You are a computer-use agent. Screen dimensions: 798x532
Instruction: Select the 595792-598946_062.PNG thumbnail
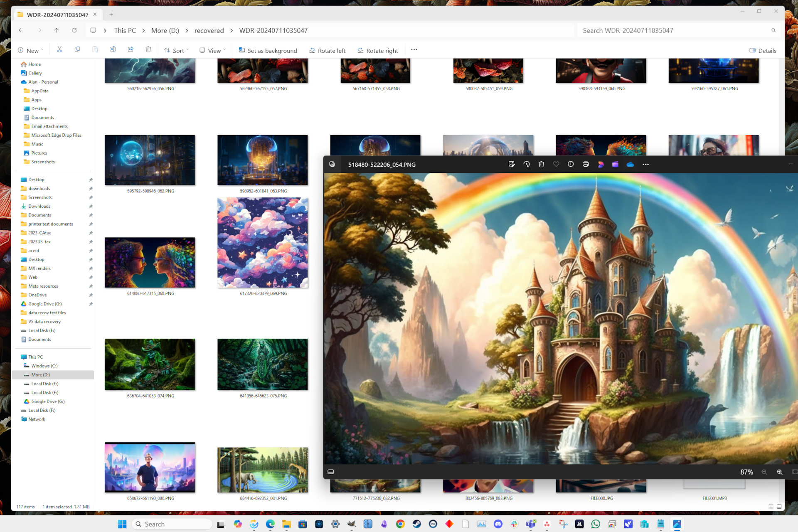(150, 160)
